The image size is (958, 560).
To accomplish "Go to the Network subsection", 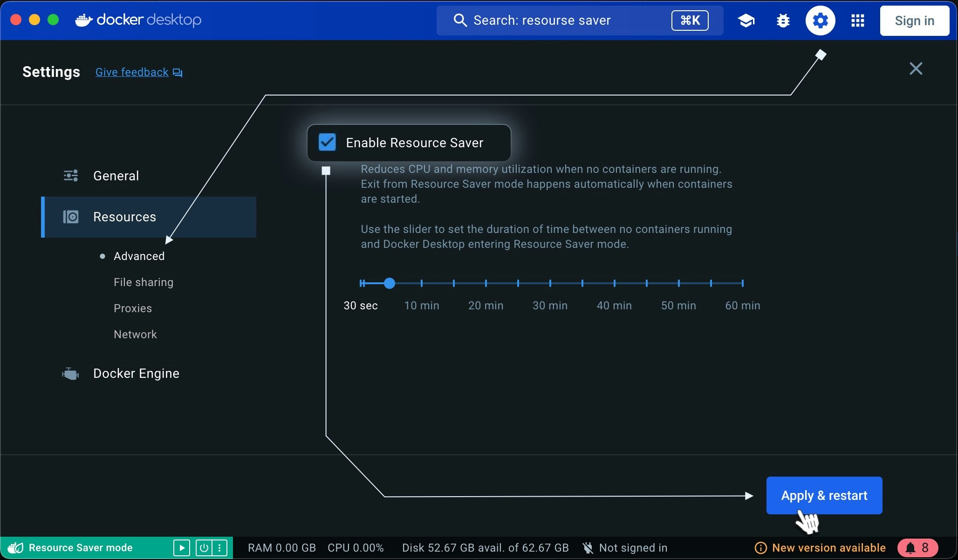I will [135, 334].
